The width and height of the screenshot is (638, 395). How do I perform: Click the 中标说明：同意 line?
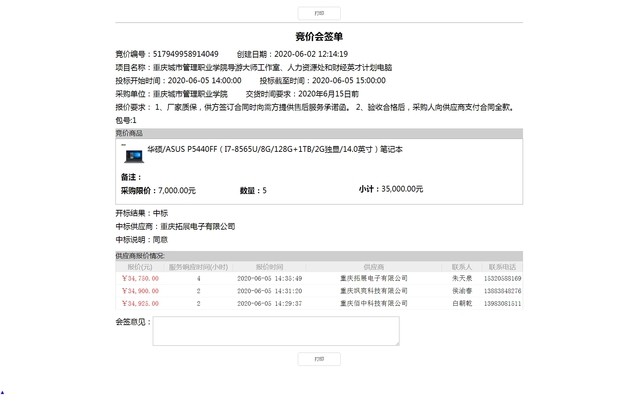pyautogui.click(x=142, y=240)
